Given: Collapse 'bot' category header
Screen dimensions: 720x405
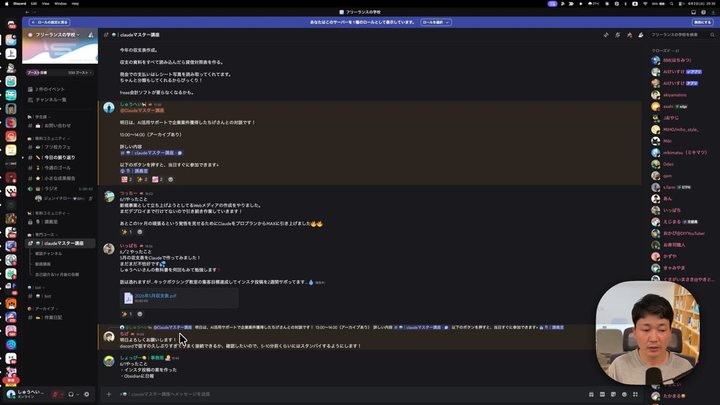Looking at the screenshot, I should click(x=38, y=287).
